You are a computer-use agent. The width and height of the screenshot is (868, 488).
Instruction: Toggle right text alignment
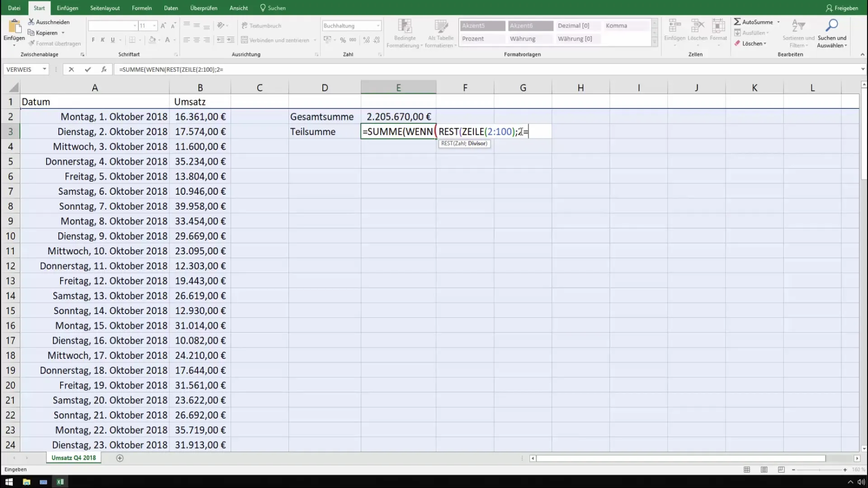pyautogui.click(x=207, y=40)
